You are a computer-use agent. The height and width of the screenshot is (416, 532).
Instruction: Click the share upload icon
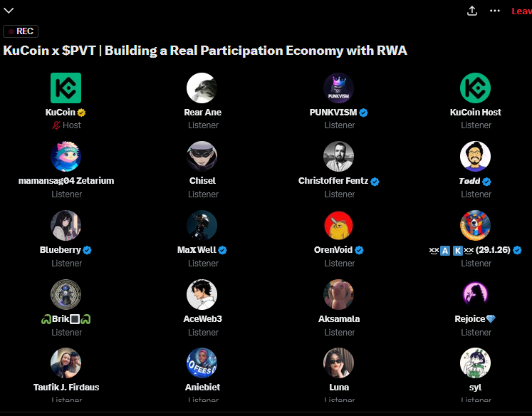click(472, 11)
